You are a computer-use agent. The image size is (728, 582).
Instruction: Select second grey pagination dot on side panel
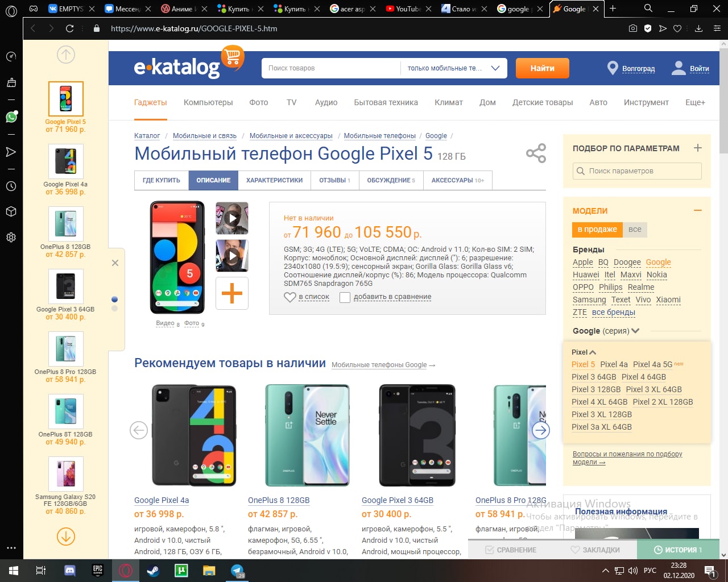point(114,309)
